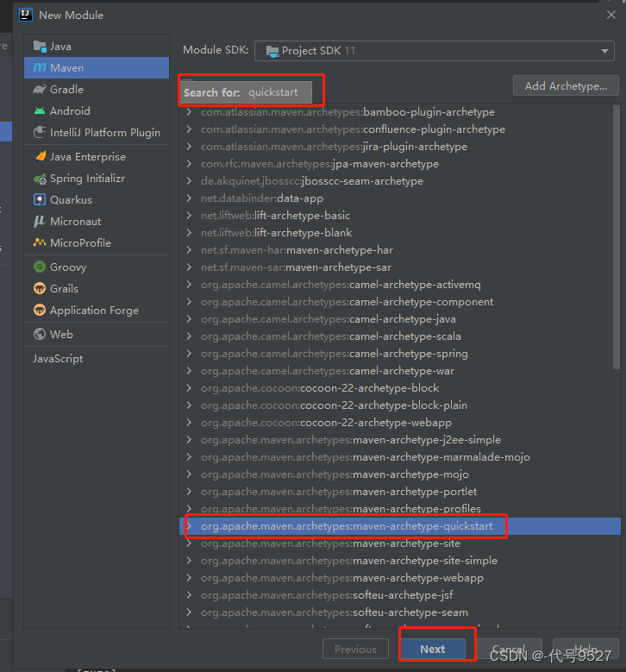Click the Groovy G icon
626x672 pixels.
pos(40,267)
